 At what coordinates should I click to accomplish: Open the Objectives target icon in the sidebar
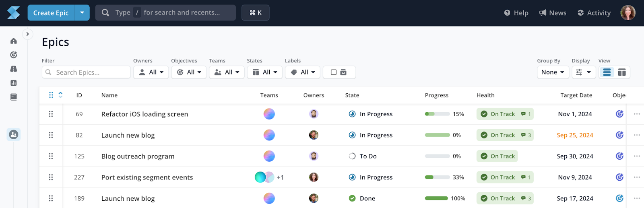(x=14, y=55)
